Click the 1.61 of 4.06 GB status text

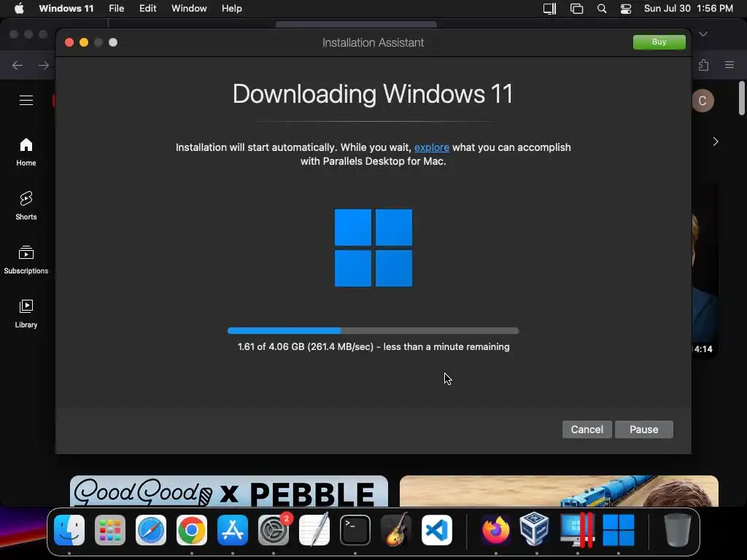[373, 346]
